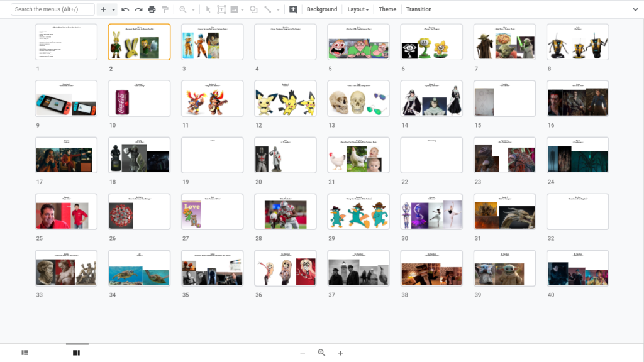Click the search the menus field
The width and height of the screenshot is (644, 362).
(x=53, y=9)
